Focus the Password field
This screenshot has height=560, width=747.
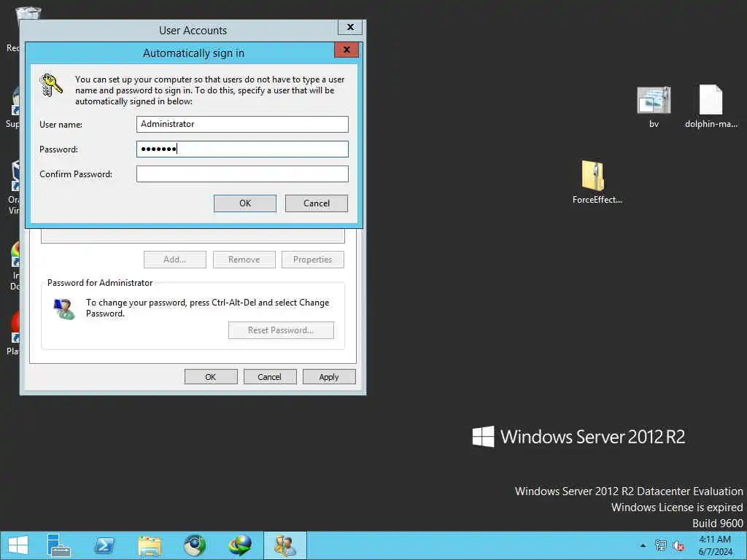242,149
